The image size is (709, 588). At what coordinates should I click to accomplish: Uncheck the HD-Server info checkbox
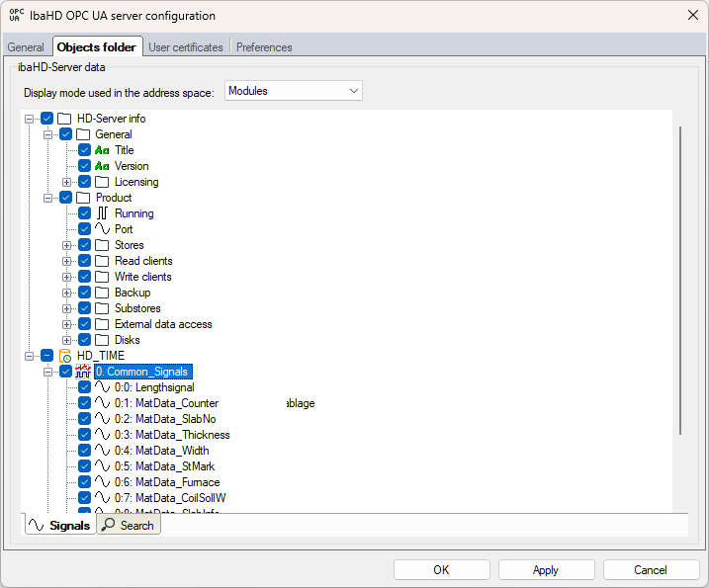point(47,119)
